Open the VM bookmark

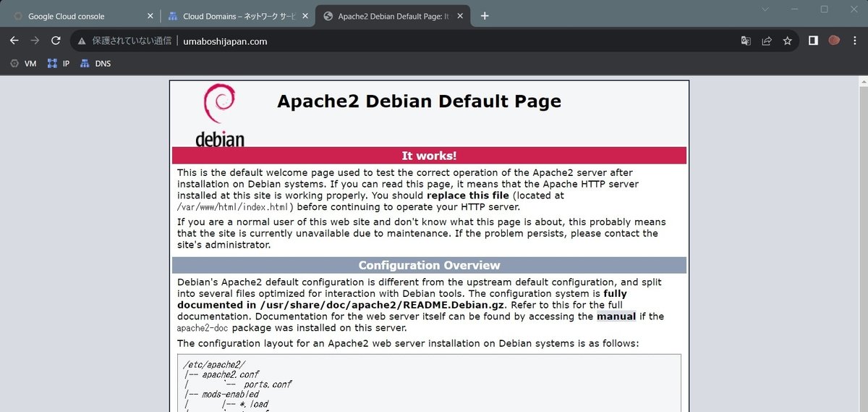[23, 64]
